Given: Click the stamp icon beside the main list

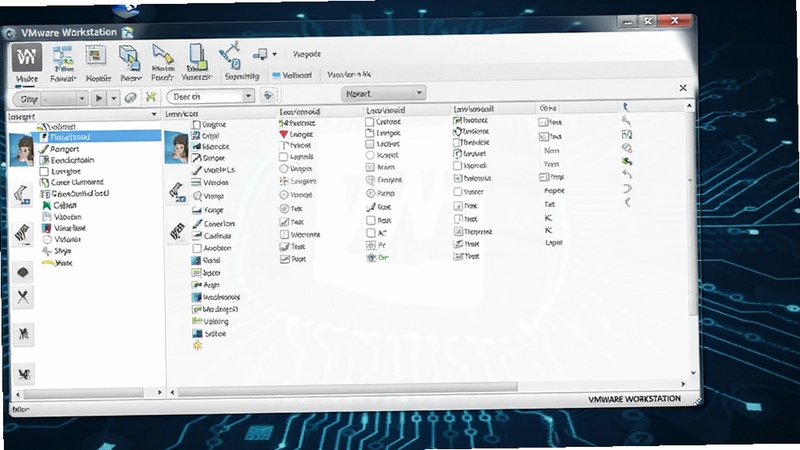Looking at the screenshot, I should 178,232.
